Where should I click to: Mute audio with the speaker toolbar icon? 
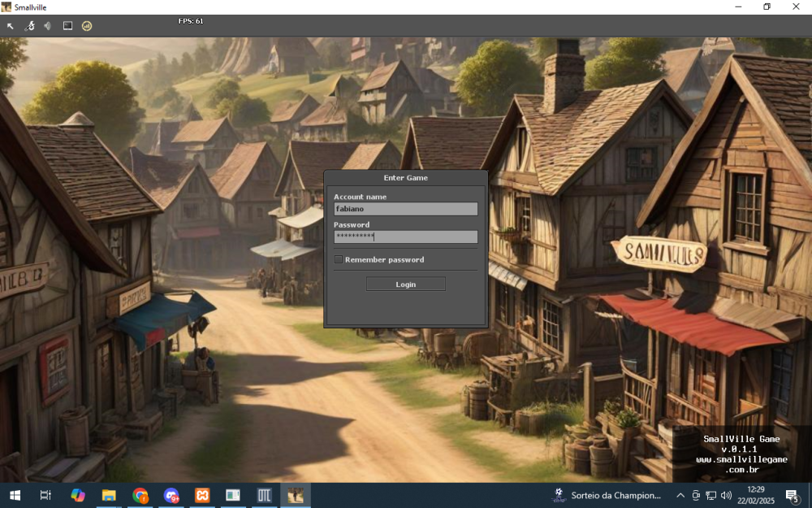coord(48,26)
